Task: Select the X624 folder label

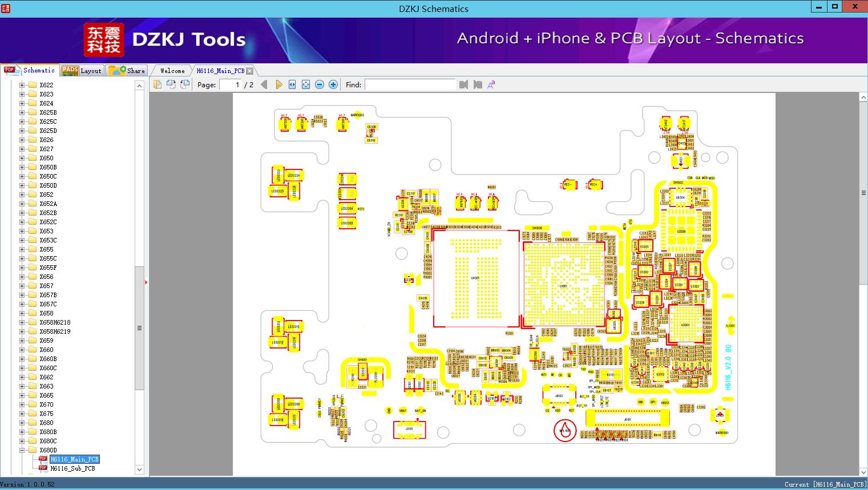Action: (46, 103)
